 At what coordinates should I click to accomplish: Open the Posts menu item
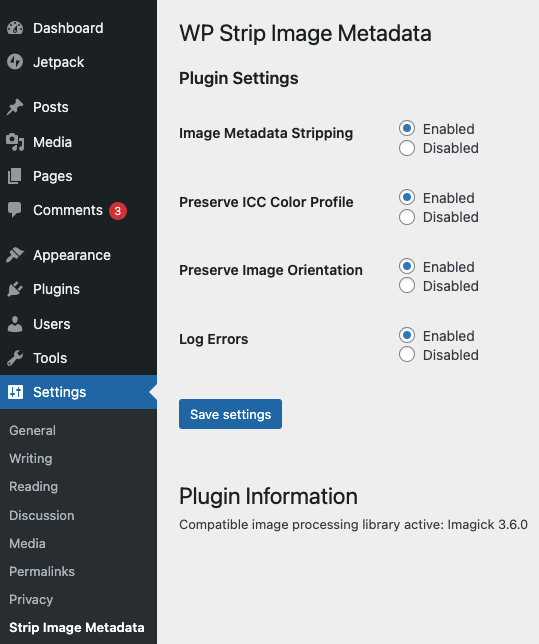coord(51,107)
